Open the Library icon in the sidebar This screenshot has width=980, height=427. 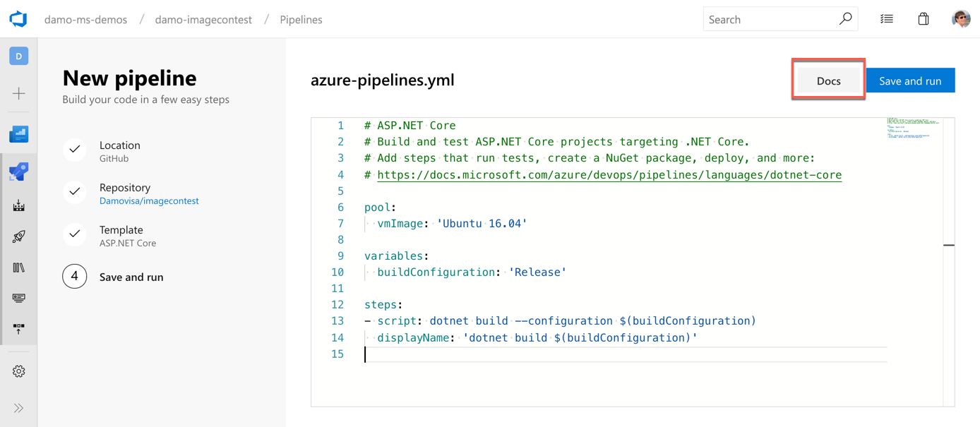[18, 267]
